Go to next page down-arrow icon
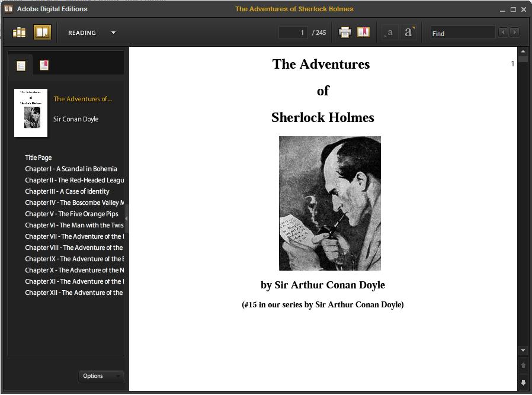The image size is (532, 395). point(523,383)
